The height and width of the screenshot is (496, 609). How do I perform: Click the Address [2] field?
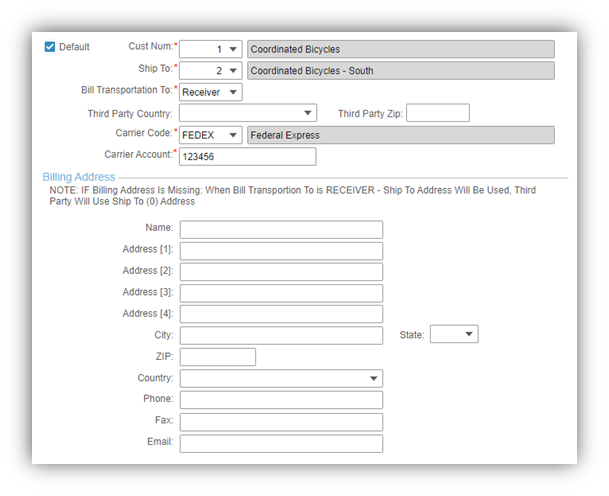tap(281, 272)
